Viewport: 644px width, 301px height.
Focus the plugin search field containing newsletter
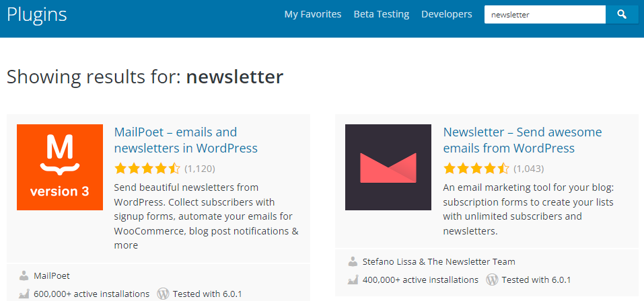545,14
